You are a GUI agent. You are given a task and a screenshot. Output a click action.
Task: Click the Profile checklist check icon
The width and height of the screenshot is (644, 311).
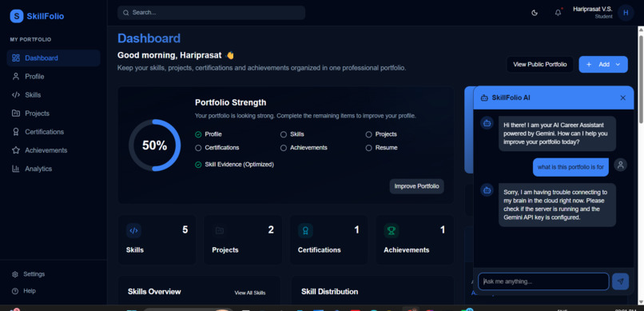click(x=198, y=134)
